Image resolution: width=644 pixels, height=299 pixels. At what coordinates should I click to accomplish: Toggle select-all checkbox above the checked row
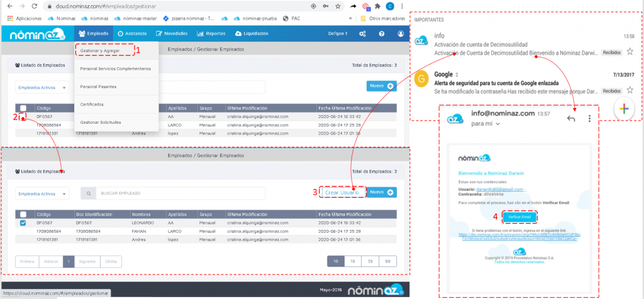point(23,214)
